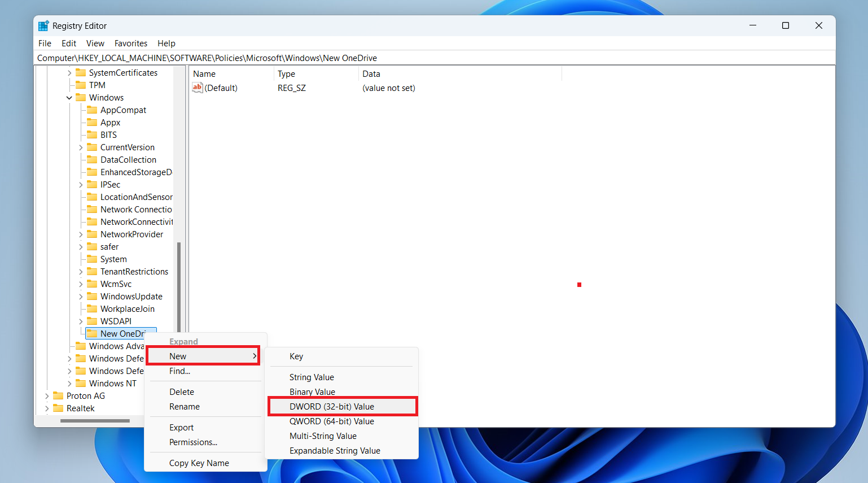Choose Expandable String Value
Screen dimensions: 868x483
coord(341,451)
